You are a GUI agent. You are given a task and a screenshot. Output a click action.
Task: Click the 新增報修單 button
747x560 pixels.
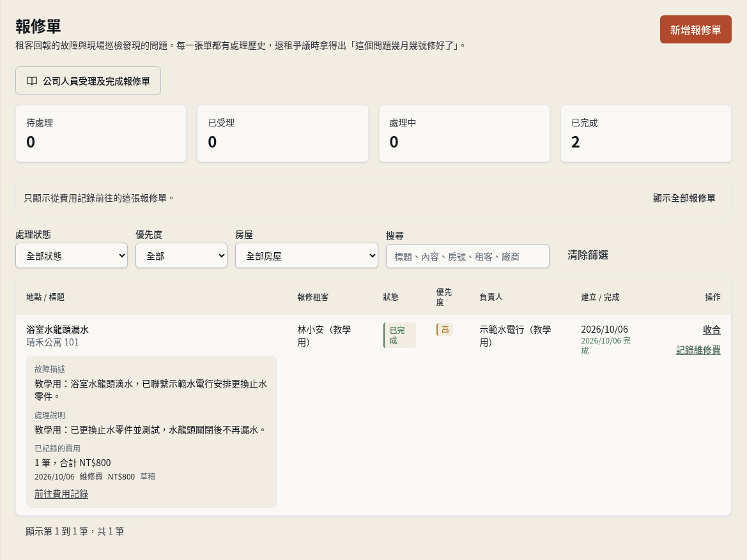coord(695,29)
